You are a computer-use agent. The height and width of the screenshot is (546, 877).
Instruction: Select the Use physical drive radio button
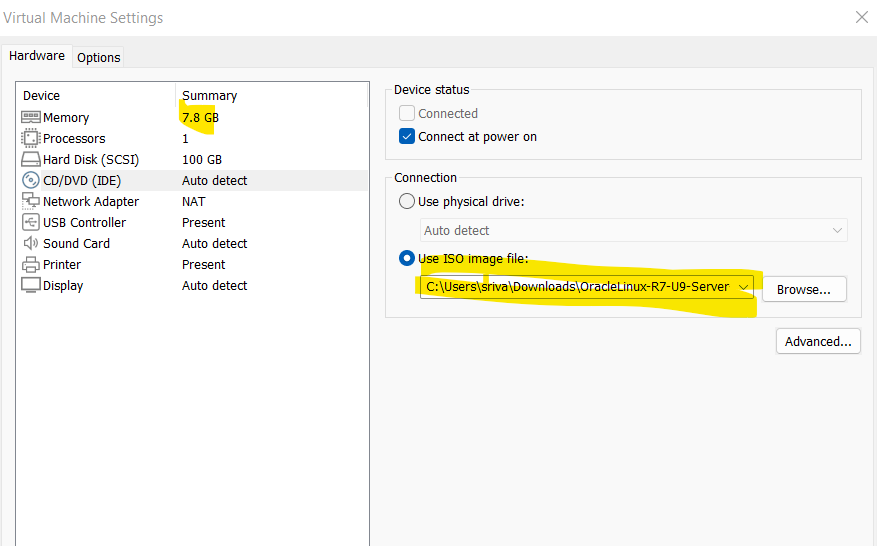tap(407, 201)
